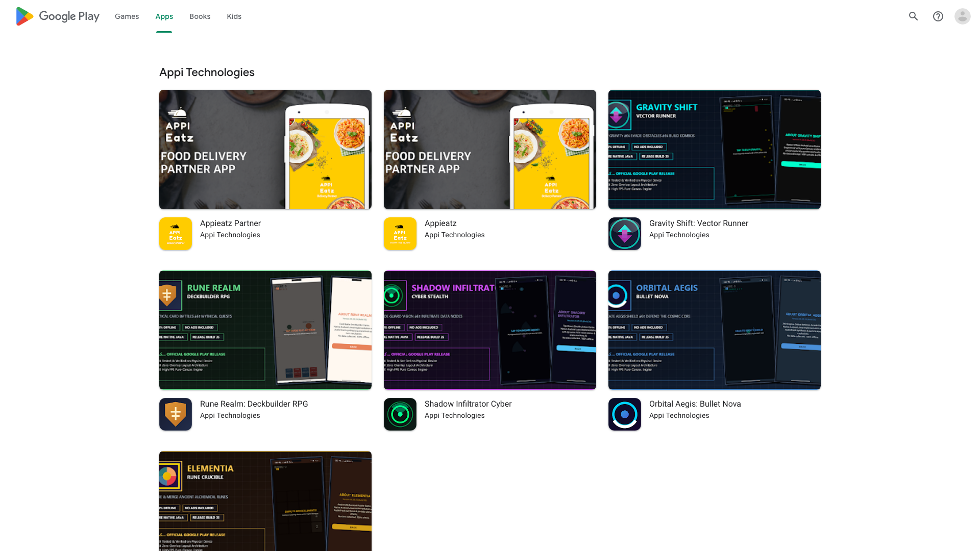Click the Appieatz app title

440,223
